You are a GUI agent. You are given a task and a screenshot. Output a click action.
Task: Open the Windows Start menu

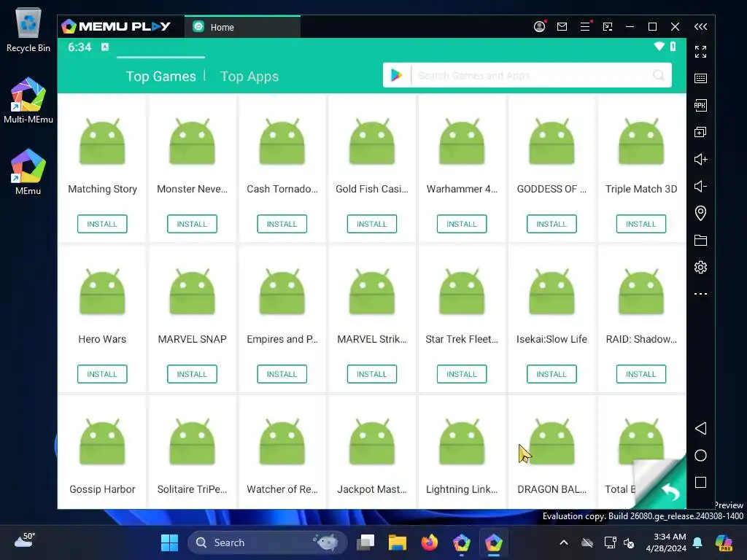(x=169, y=542)
